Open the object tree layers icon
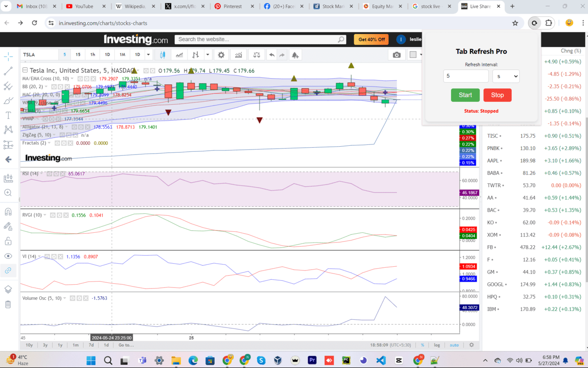Image resolution: width=588 pixels, height=368 pixels. [x=8, y=289]
